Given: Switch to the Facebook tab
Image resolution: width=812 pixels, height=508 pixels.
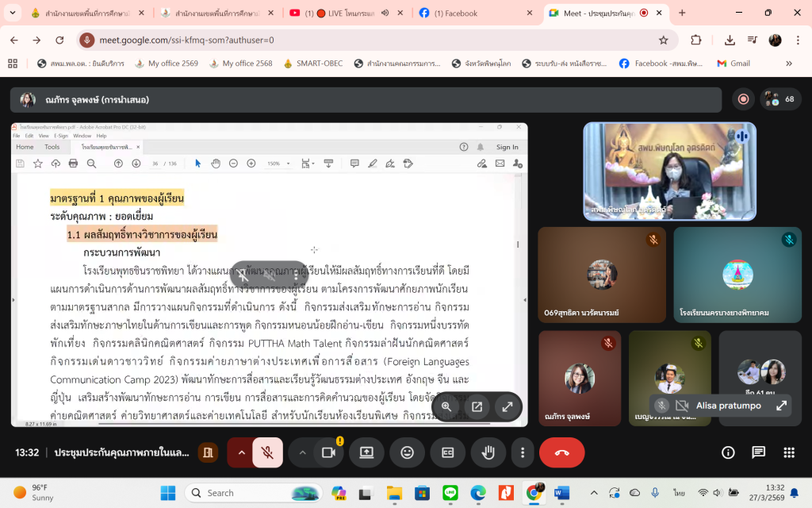Looking at the screenshot, I should point(476,13).
